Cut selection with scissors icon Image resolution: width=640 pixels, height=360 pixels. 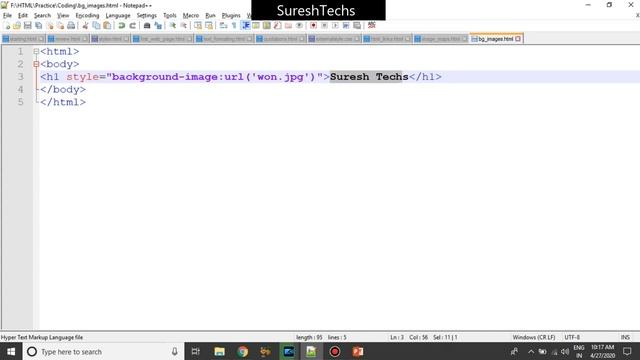tap(85, 26)
